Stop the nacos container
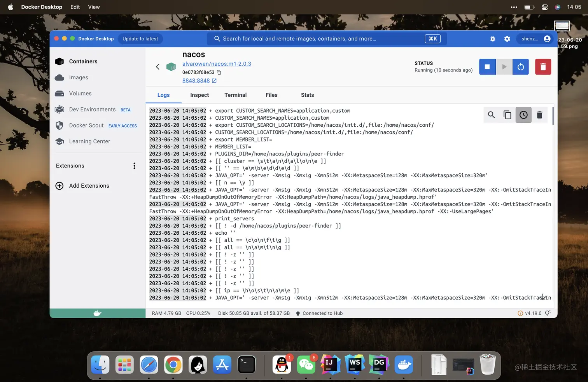This screenshot has height=382, width=588. [x=487, y=67]
